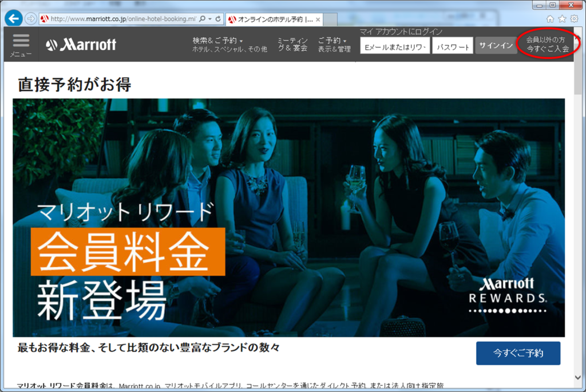Viewport: 586px width, 392px height.
Task: Click the browser back arrow button
Action: pos(14,18)
